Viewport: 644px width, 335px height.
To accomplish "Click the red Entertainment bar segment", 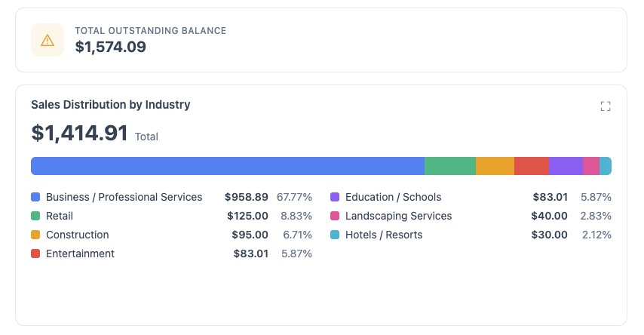I will [532, 166].
